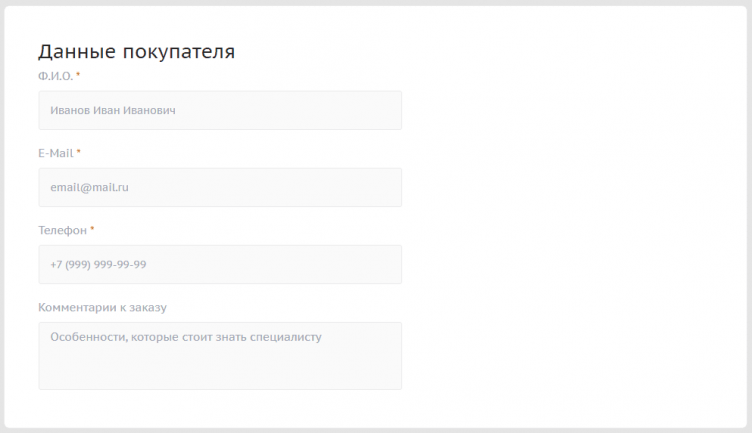Click the Телефон field label

[x=62, y=230]
